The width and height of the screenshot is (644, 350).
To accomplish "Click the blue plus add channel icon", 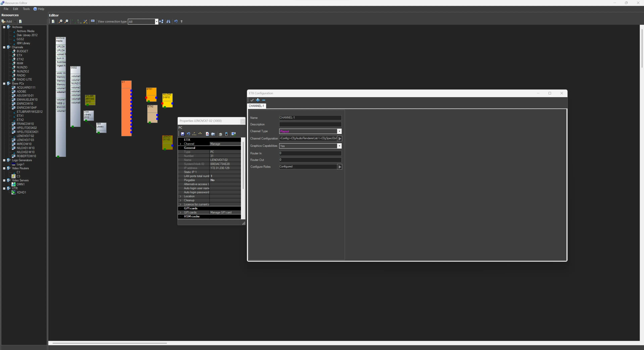I will 258,100.
